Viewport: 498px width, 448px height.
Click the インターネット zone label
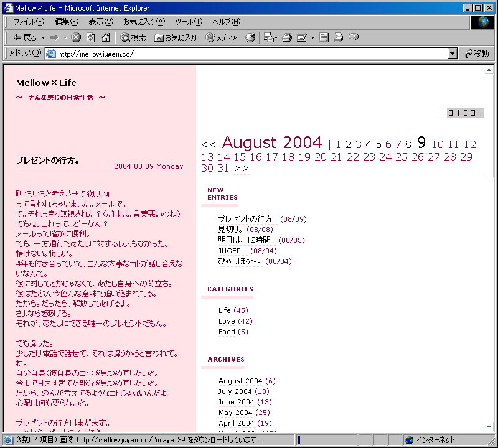(435, 440)
